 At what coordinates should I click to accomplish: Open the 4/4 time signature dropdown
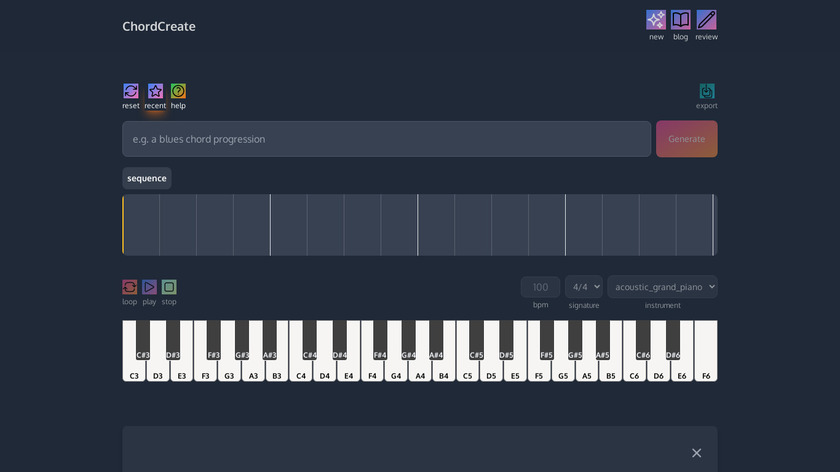point(584,287)
